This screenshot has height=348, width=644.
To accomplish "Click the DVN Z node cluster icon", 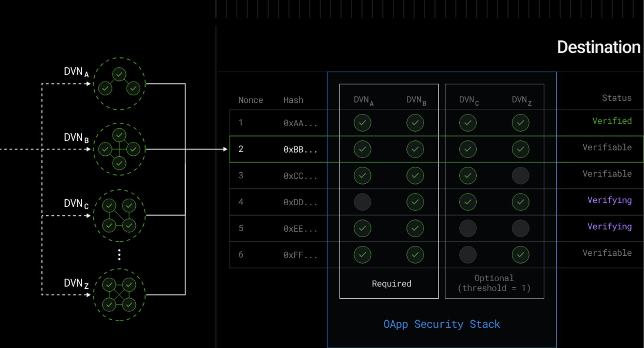I will coord(119,295).
